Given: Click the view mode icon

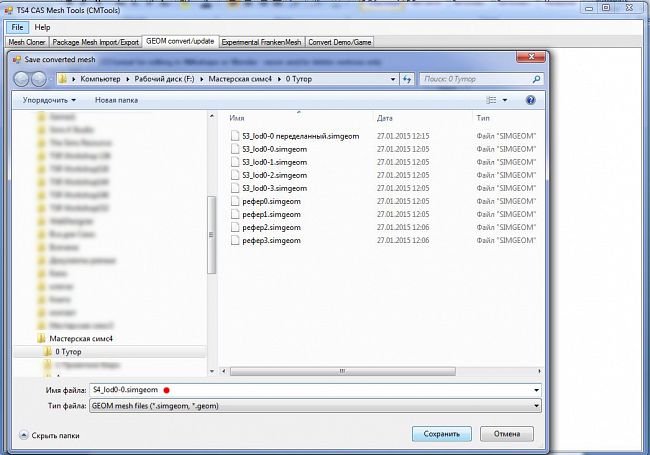Looking at the screenshot, I should (491, 100).
